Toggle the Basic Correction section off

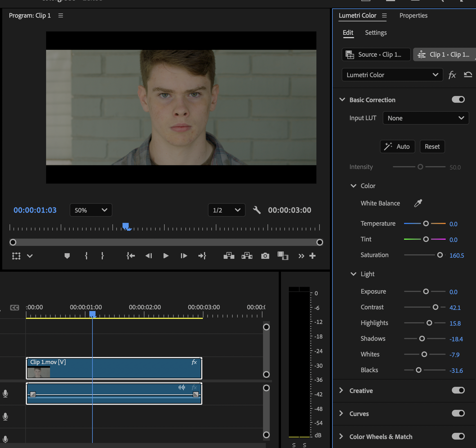point(458,99)
